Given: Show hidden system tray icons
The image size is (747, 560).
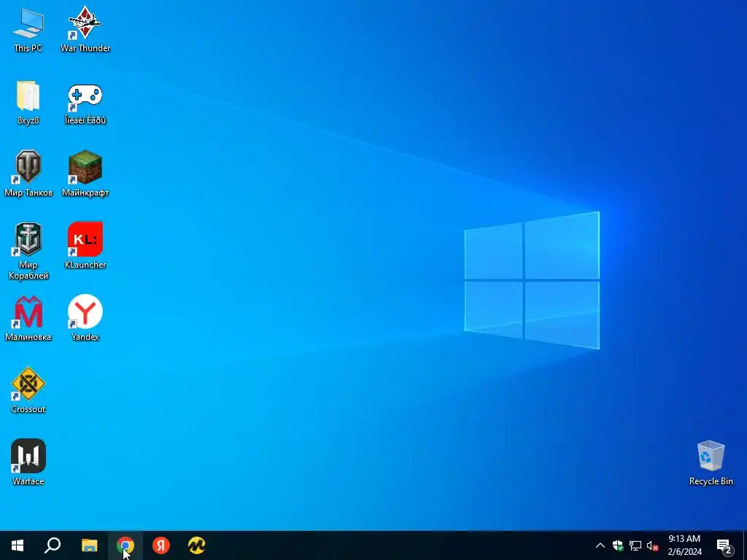Looking at the screenshot, I should 600,545.
